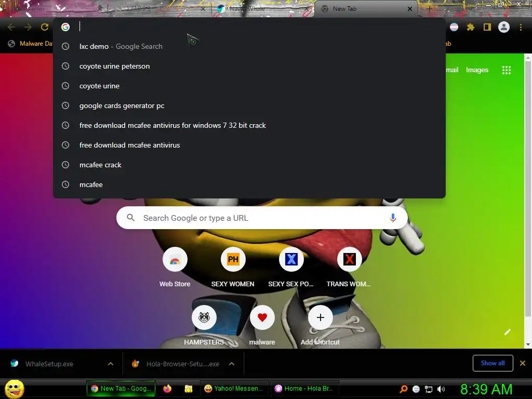Open Chrome's three-dot menu
532x399 pixels.
[521, 27]
